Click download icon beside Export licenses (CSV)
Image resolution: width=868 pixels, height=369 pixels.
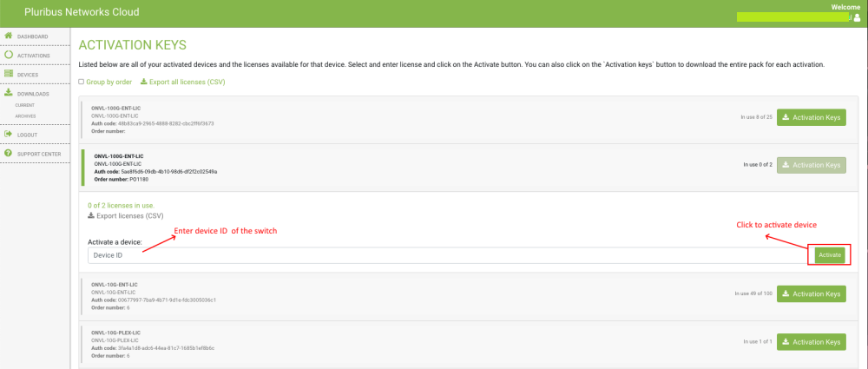click(91, 215)
